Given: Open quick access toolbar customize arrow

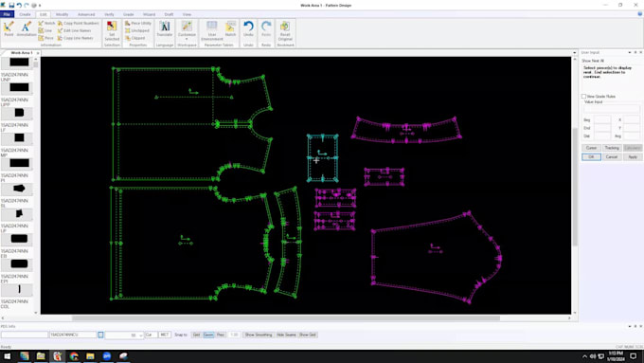Looking at the screenshot, I should 40,6.
